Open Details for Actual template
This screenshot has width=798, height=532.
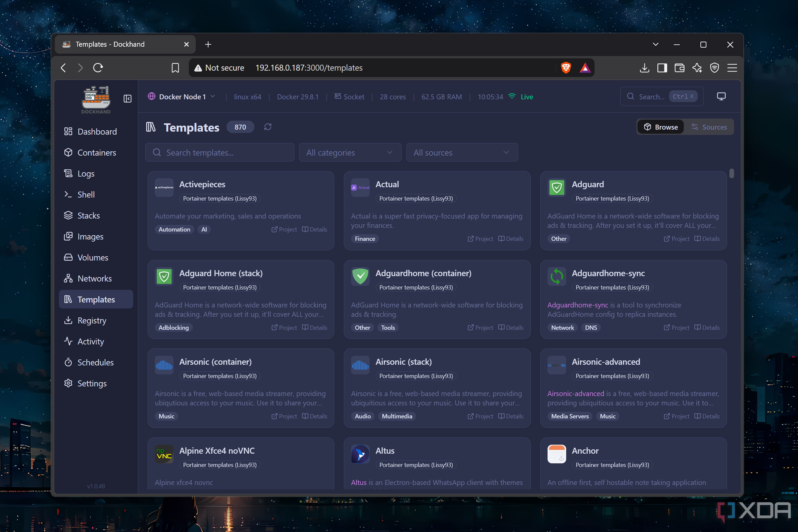pos(511,238)
